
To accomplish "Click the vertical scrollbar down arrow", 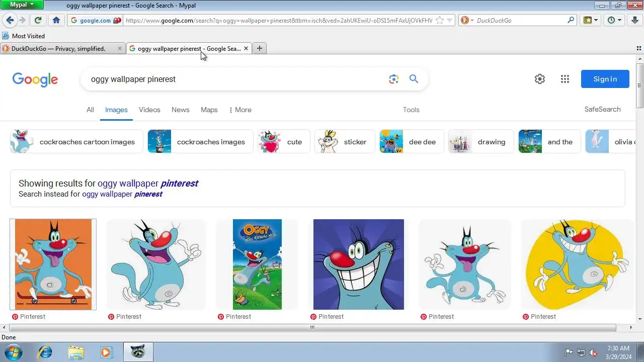I will [x=640, y=319].
